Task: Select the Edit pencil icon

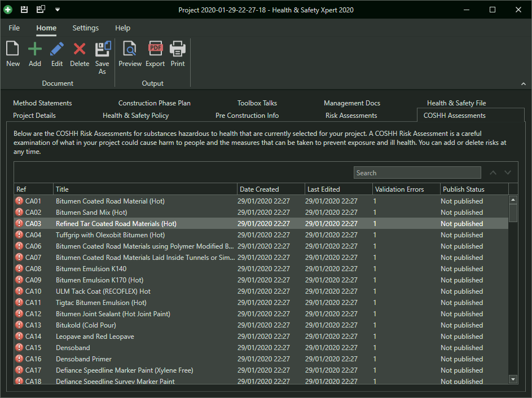Action: tap(56, 54)
